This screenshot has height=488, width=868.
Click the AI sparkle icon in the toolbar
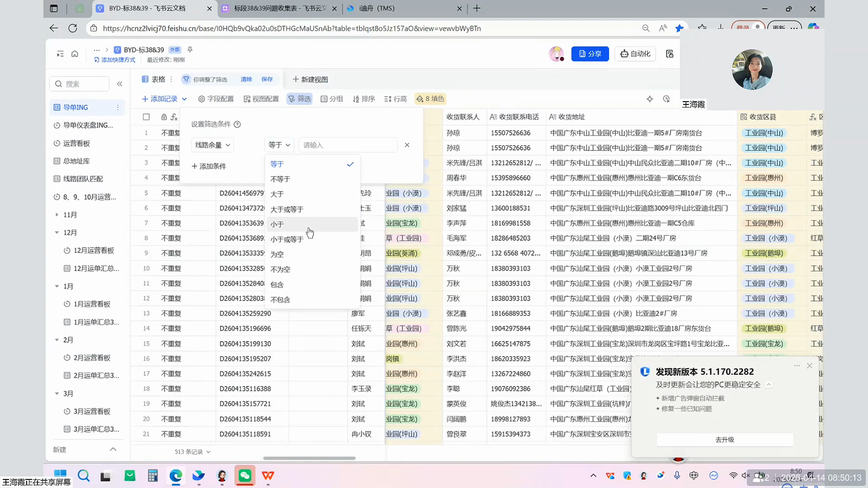click(650, 99)
